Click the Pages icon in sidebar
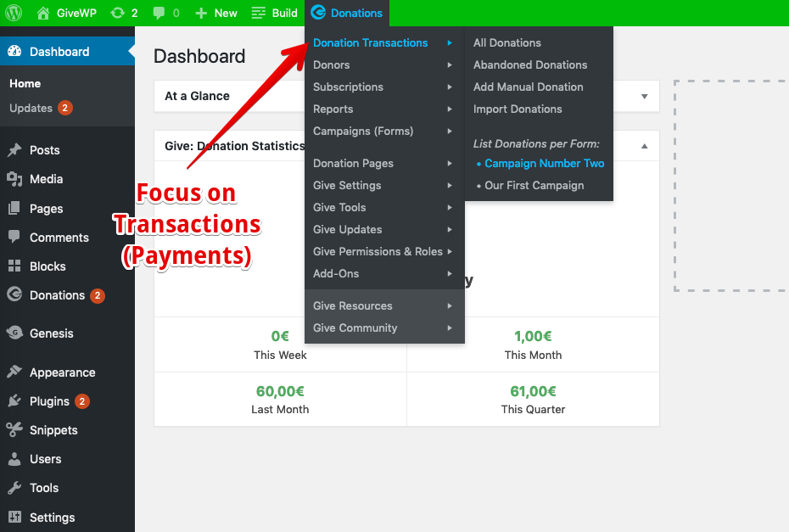The image size is (789, 532). coord(14,208)
